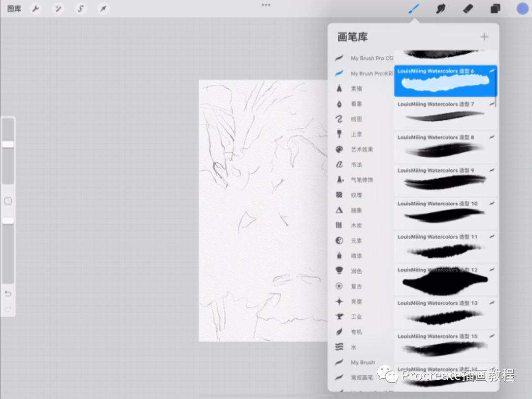
Task: Tap the square modify button in sidebar
Action: [8, 201]
